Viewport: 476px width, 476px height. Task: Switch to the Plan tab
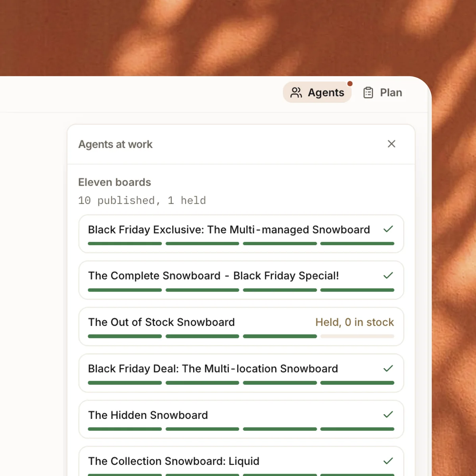click(383, 92)
